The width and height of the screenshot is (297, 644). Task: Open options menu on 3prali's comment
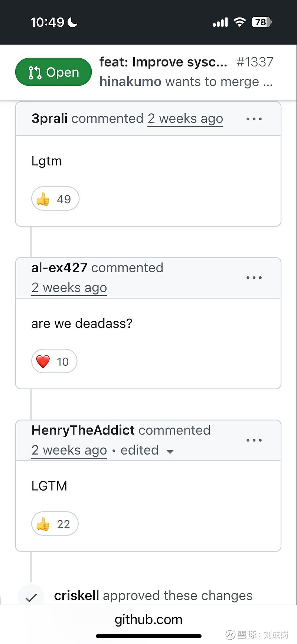pos(254,119)
